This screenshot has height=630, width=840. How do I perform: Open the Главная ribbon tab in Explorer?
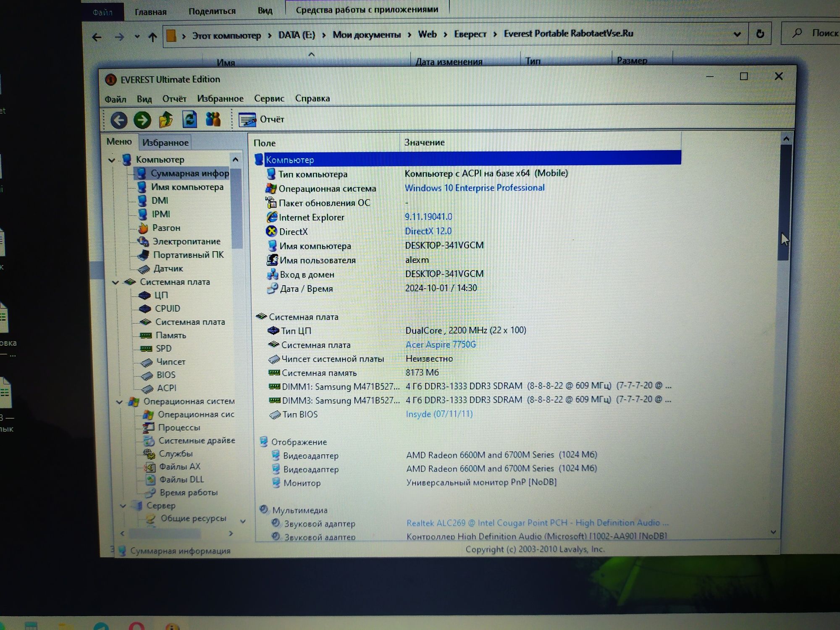[150, 12]
